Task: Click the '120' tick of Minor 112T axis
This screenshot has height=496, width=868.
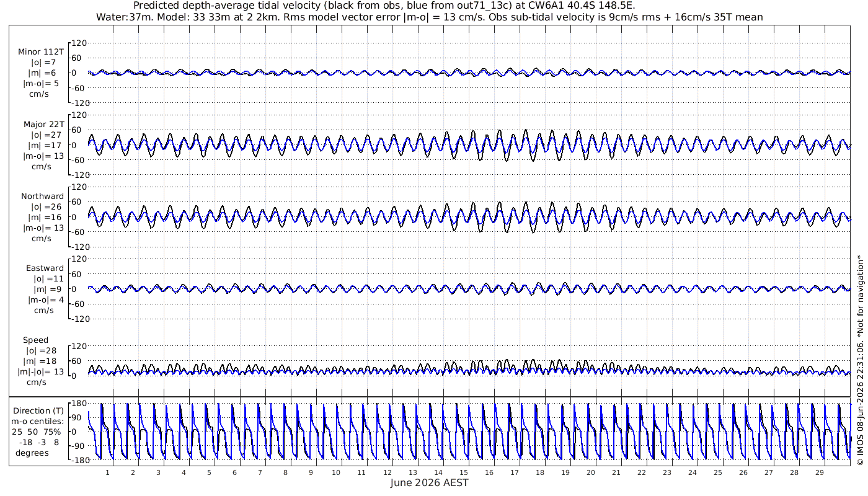Action: tap(80, 43)
